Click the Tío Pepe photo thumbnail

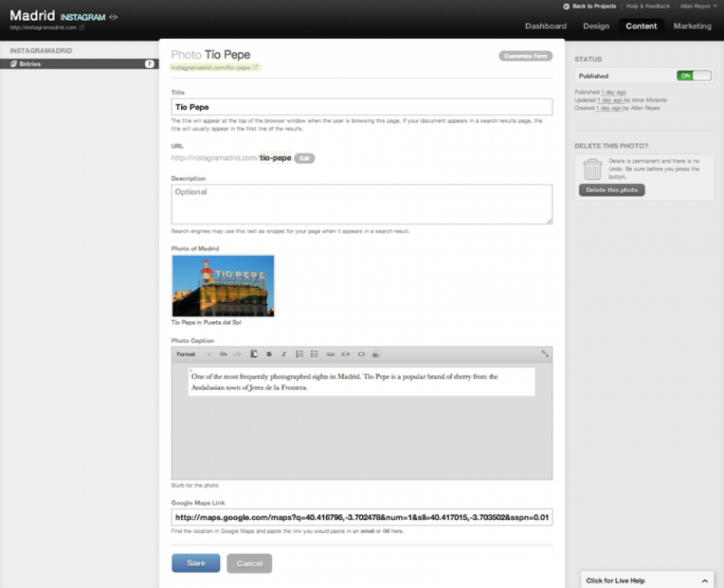[x=223, y=286]
